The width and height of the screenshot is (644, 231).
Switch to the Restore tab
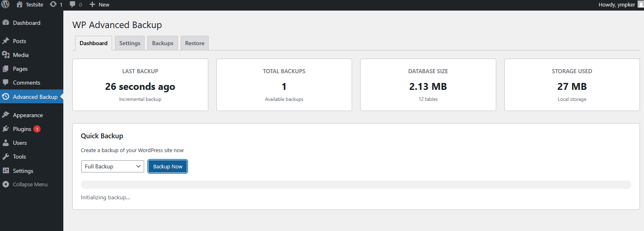(195, 43)
